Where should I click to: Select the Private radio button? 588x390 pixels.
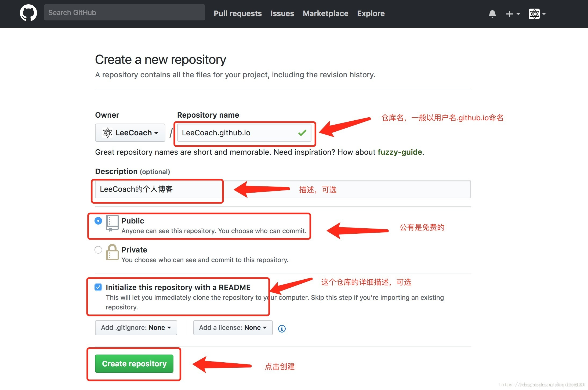point(98,250)
